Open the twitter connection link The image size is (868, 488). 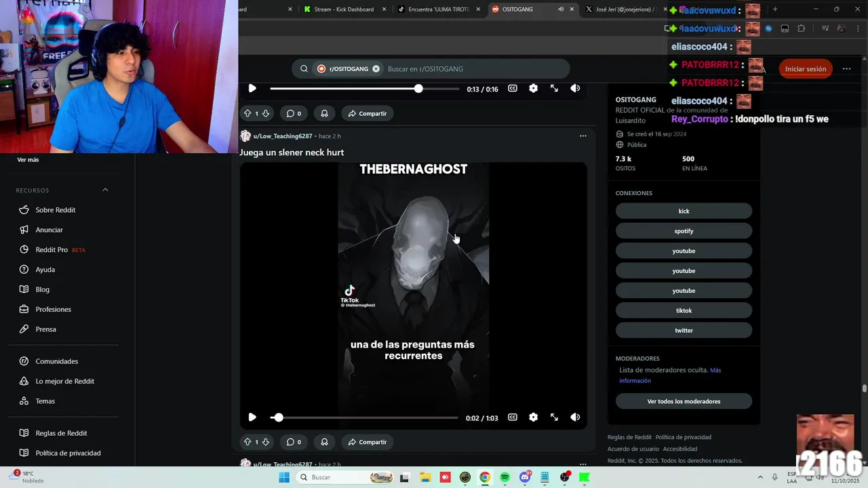(x=684, y=330)
